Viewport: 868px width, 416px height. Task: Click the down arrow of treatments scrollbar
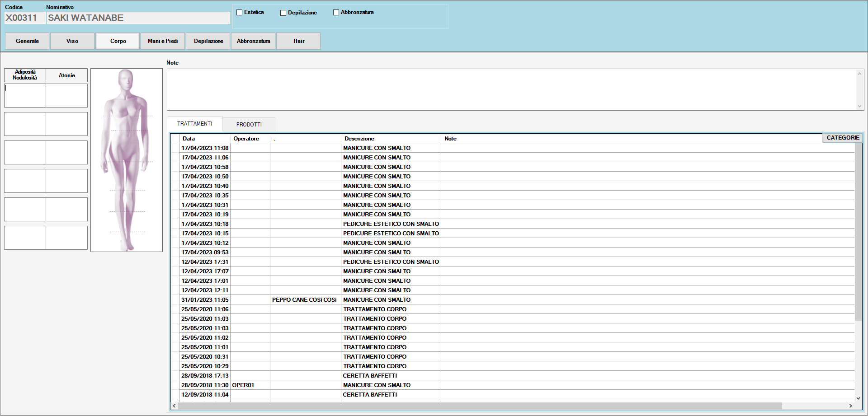(858, 398)
